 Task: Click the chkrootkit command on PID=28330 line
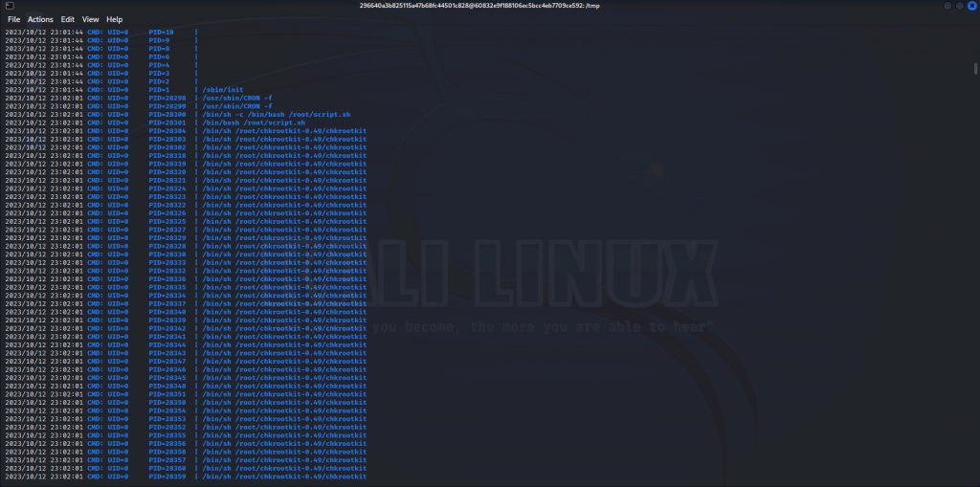(x=284, y=255)
